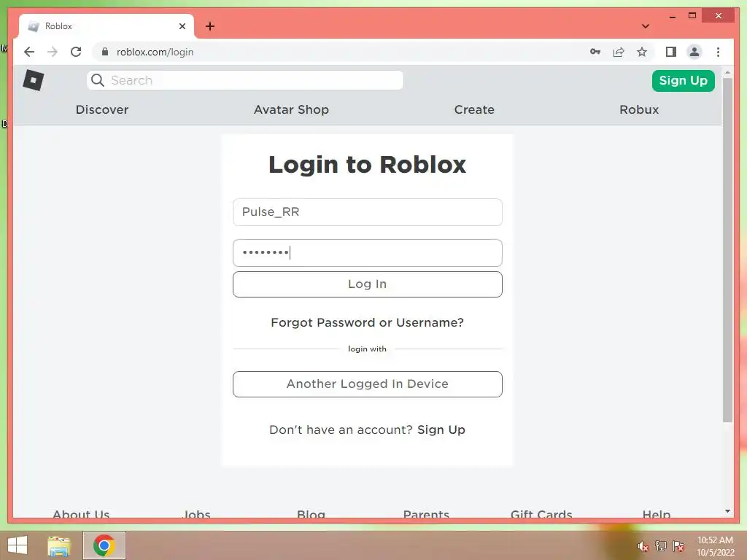Open the Chrome profile avatar
Screen dimensions: 747x560
[x=694, y=52]
